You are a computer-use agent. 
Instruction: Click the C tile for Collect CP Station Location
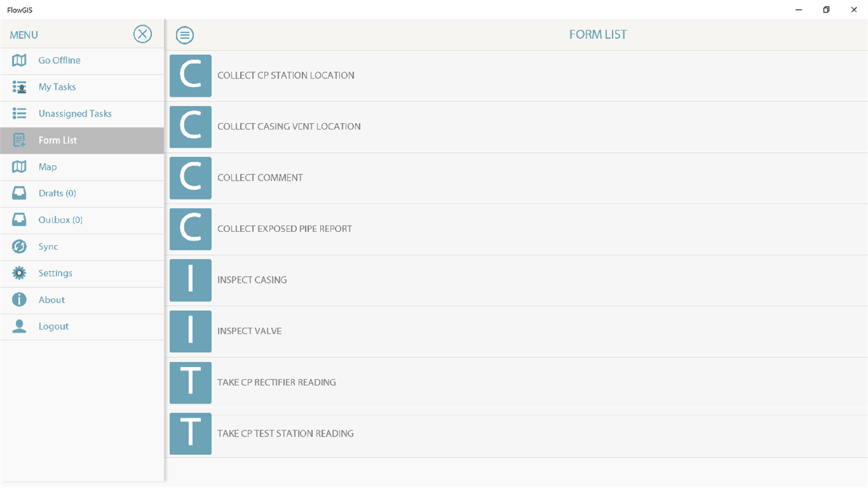point(190,76)
